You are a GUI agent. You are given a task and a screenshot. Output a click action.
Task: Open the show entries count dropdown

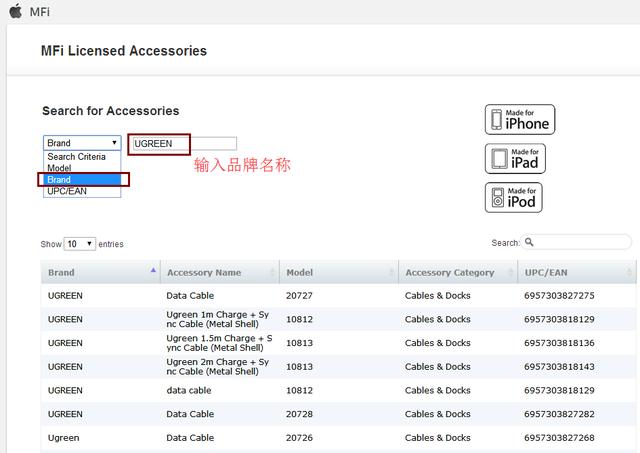point(80,243)
